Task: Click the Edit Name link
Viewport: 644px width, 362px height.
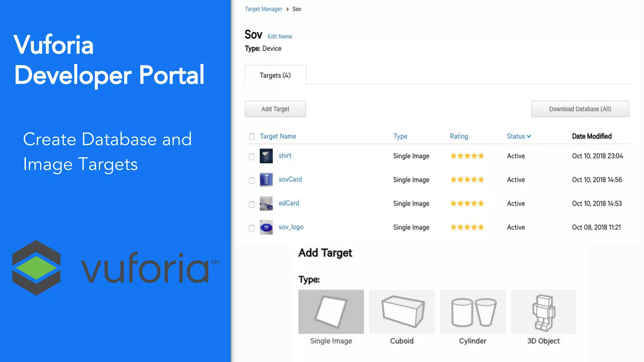Action: click(280, 36)
